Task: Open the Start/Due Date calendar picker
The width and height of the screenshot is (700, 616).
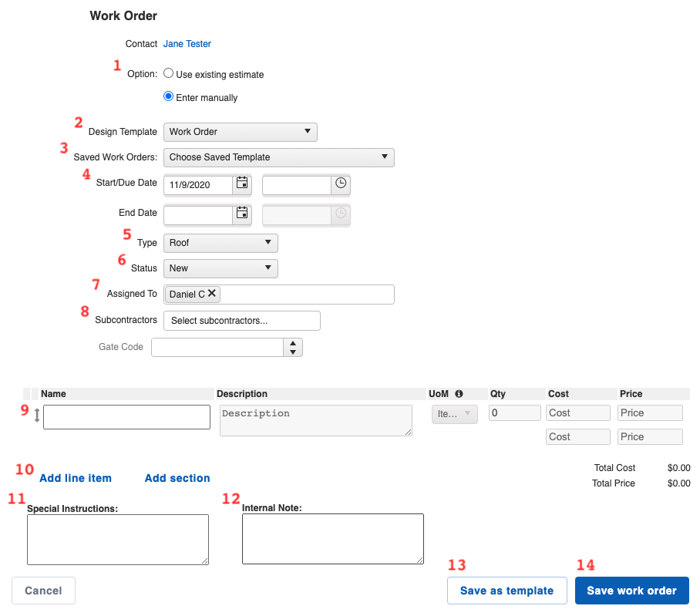Action: pos(243,185)
